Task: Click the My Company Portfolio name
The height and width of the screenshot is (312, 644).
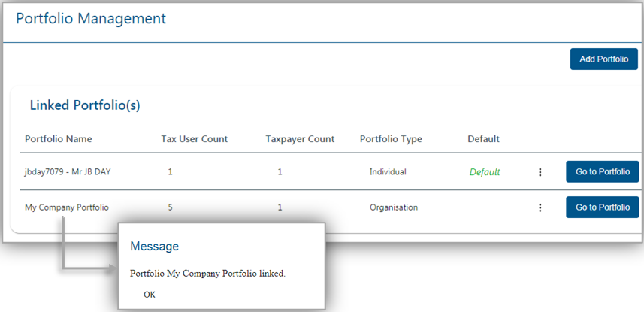Action: coord(67,207)
